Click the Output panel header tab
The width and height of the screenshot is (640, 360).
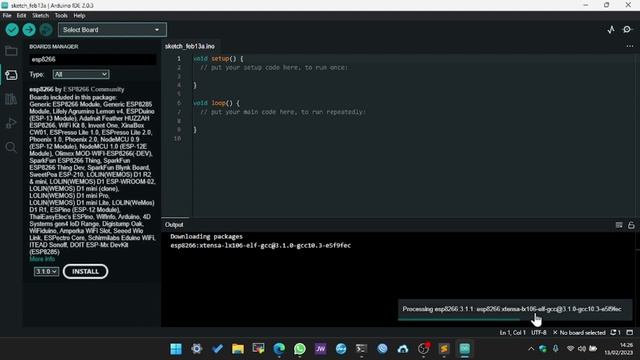(174, 225)
